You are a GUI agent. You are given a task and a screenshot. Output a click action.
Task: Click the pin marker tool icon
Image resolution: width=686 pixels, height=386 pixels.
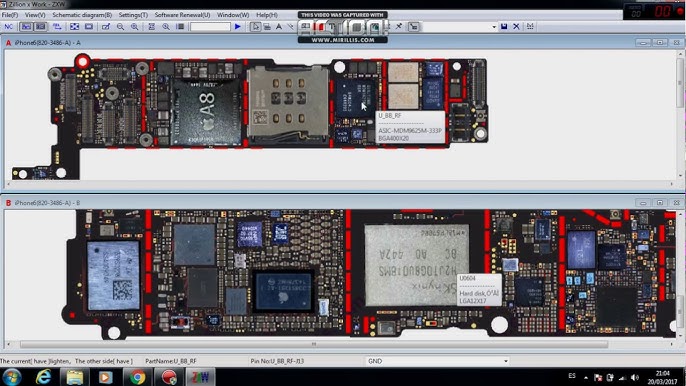click(x=399, y=27)
